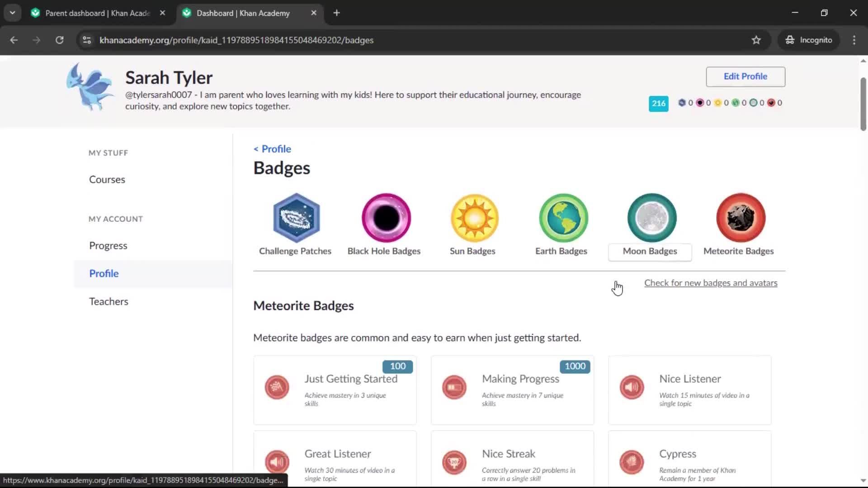The width and height of the screenshot is (868, 488).
Task: Open Courses in the sidebar
Action: point(107,179)
